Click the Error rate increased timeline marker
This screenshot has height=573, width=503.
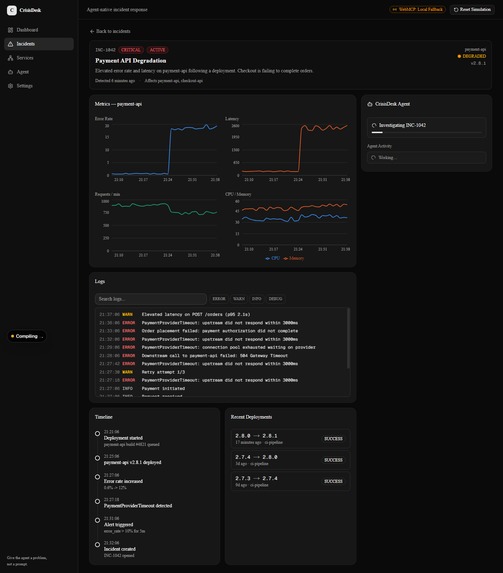click(97, 477)
